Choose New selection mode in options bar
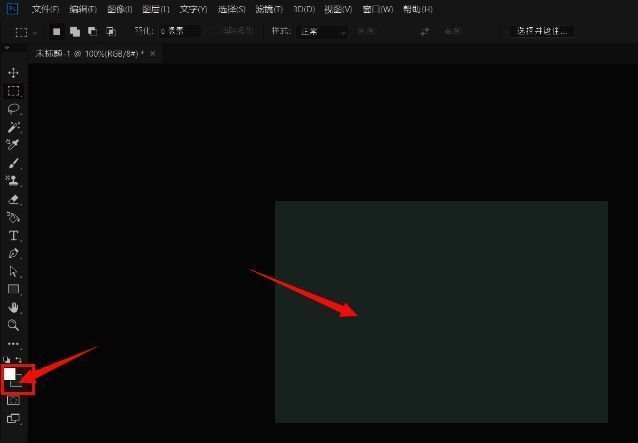This screenshot has height=443, width=638. click(x=57, y=31)
